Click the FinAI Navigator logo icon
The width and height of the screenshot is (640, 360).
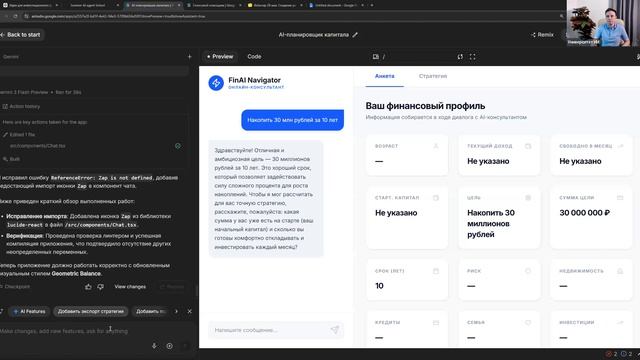click(216, 83)
